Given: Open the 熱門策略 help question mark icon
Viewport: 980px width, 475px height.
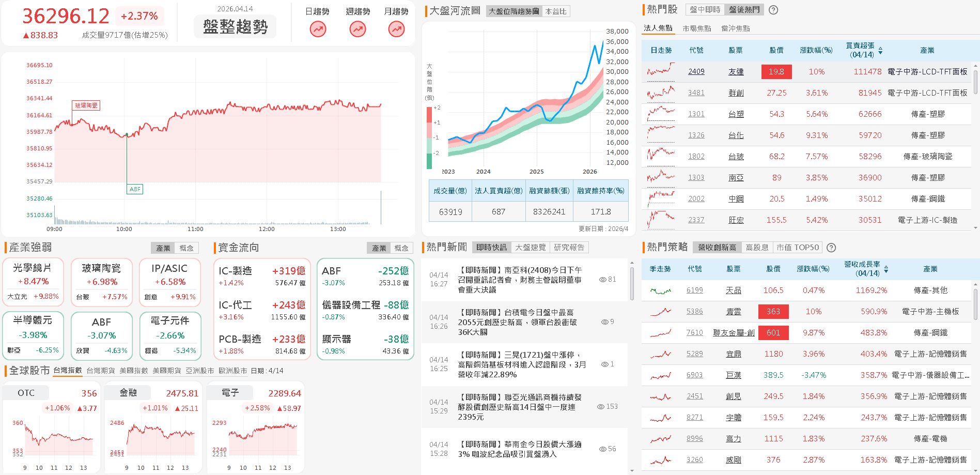Looking at the screenshot, I should [831, 248].
